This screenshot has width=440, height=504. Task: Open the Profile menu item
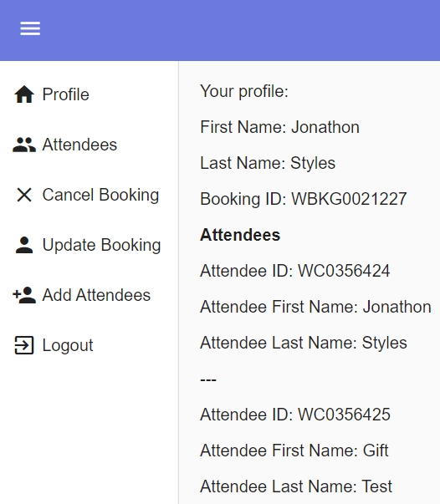point(65,94)
